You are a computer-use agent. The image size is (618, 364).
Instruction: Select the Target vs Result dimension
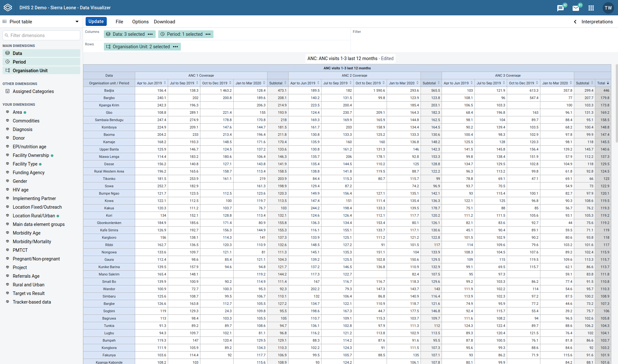[29, 293]
